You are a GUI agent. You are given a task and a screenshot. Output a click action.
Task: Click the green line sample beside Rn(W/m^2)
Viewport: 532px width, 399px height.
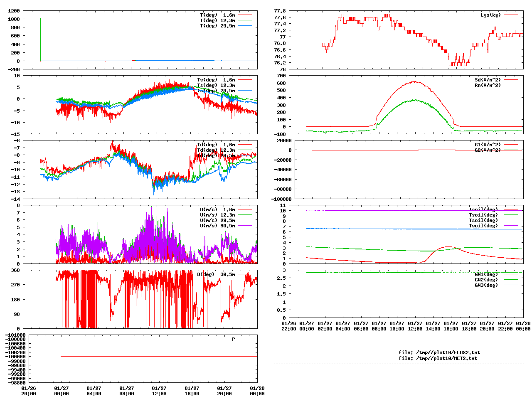click(x=511, y=85)
